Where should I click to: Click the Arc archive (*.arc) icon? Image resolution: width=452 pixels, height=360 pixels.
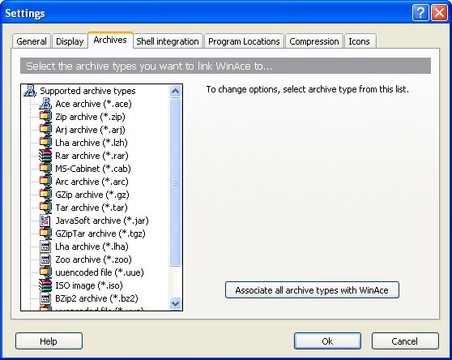[x=45, y=182]
